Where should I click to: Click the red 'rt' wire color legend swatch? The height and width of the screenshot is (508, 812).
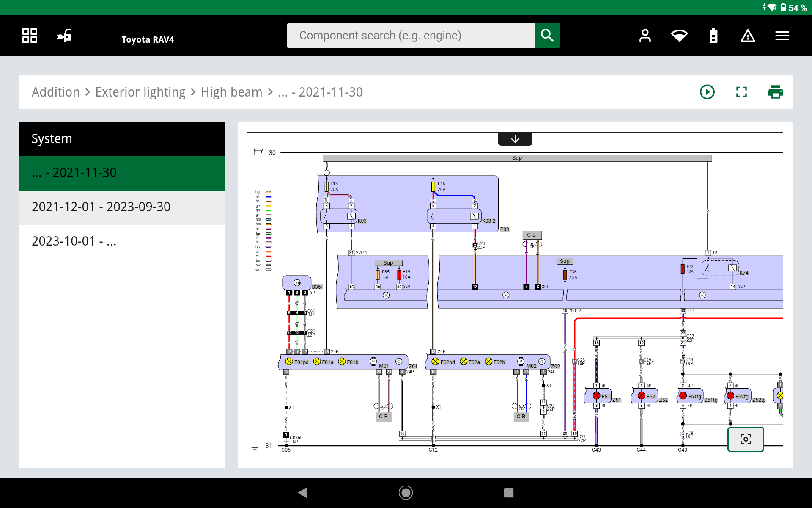(268, 256)
